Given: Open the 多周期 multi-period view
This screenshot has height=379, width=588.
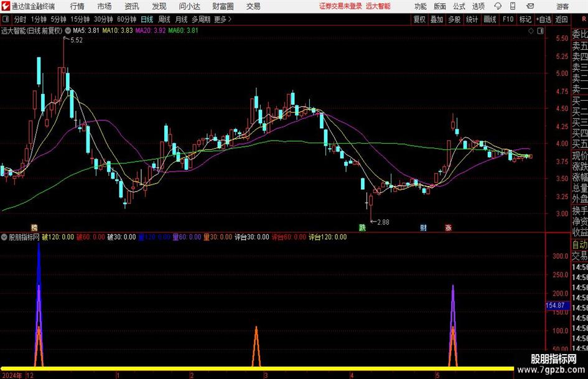Looking at the screenshot, I should [x=201, y=19].
